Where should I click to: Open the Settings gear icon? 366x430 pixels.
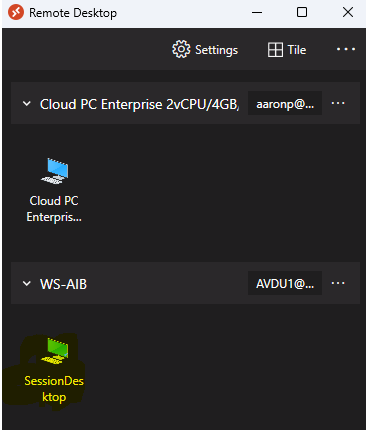pyautogui.click(x=181, y=50)
